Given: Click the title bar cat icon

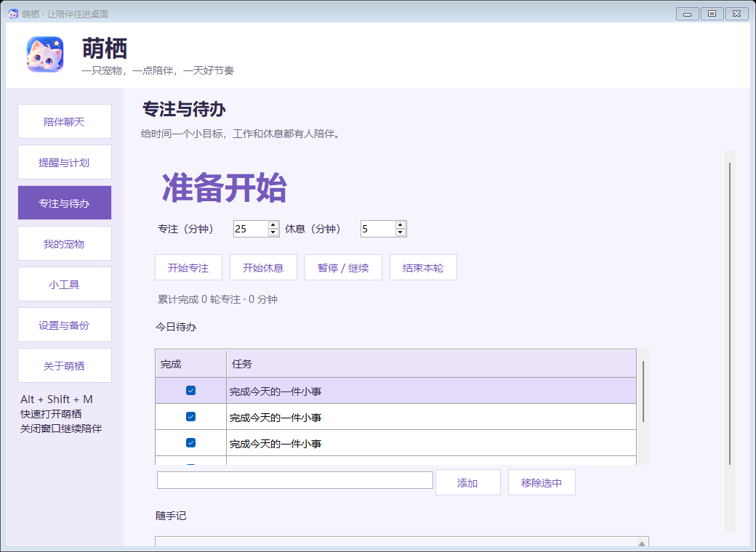Looking at the screenshot, I should click(13, 14).
